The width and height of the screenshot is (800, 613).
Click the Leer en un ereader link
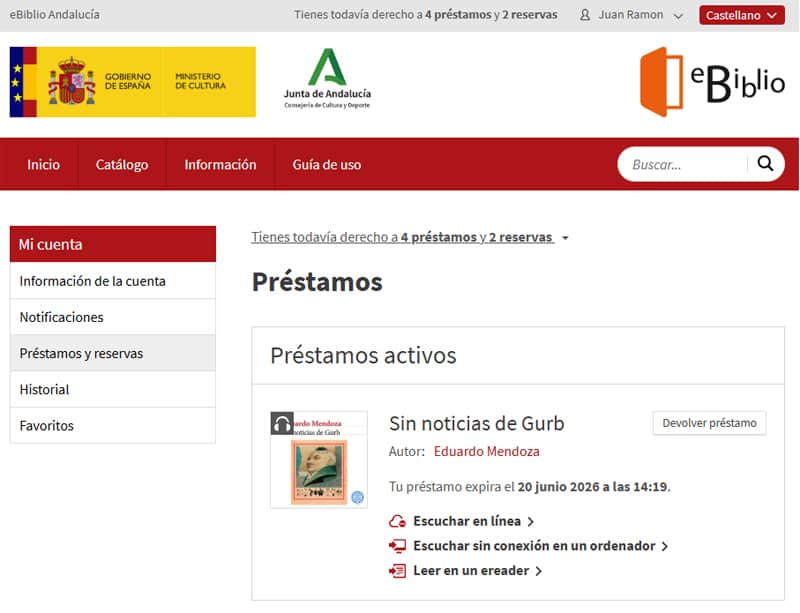tap(471, 570)
